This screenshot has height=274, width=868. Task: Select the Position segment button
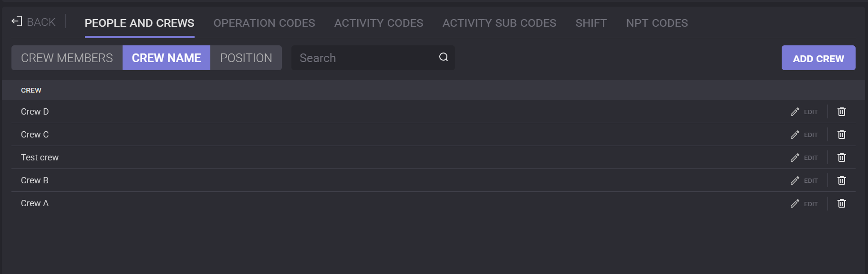[246, 58]
